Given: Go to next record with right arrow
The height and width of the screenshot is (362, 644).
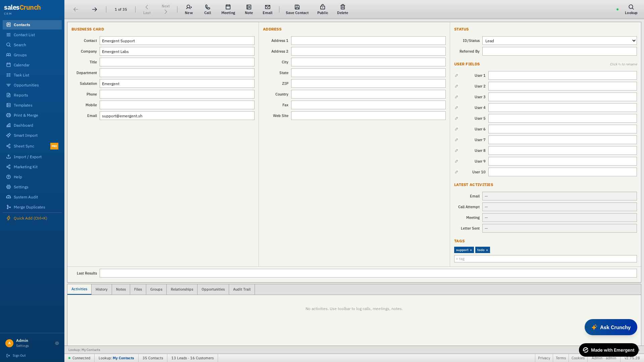Looking at the screenshot, I should pyautogui.click(x=95, y=9).
